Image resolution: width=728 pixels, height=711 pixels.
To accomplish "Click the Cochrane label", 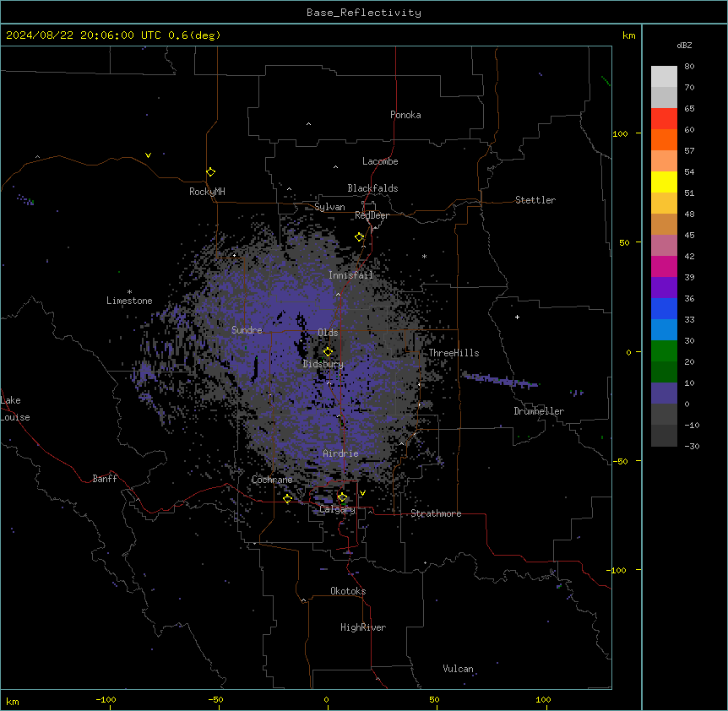I will 272,480.
